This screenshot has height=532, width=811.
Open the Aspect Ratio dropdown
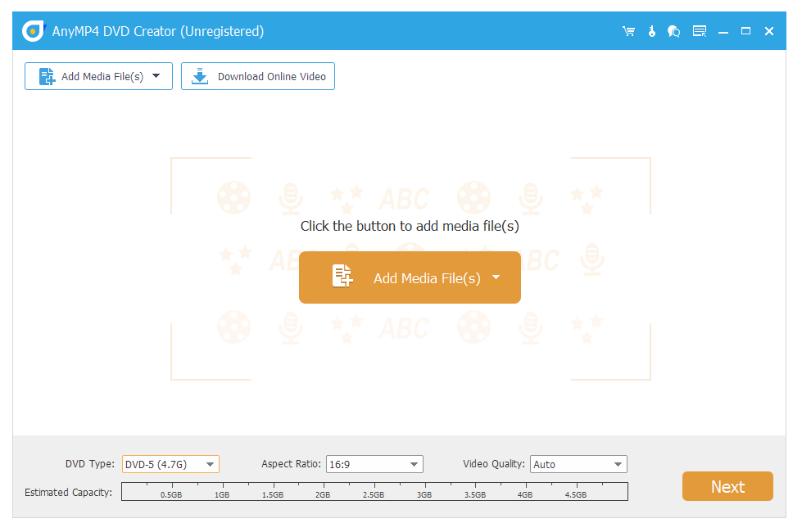click(x=374, y=464)
